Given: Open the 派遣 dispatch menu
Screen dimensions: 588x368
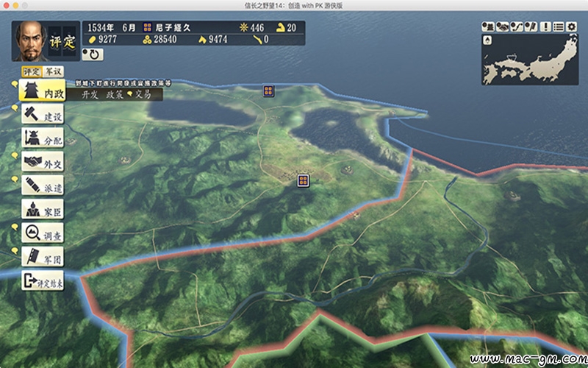Looking at the screenshot, I should tap(43, 185).
